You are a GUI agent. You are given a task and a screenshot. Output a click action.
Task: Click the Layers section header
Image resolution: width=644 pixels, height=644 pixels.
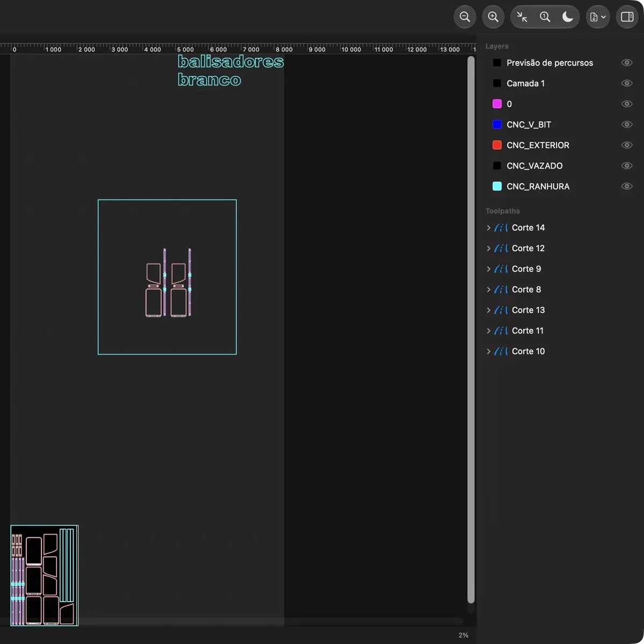(x=496, y=46)
